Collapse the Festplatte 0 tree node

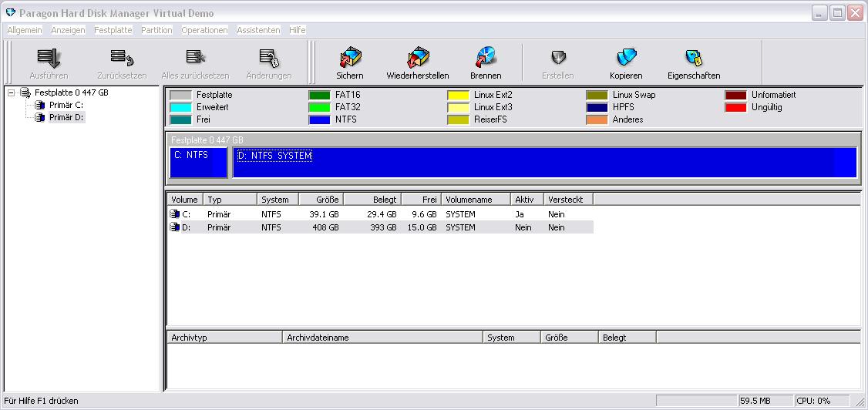pos(11,93)
